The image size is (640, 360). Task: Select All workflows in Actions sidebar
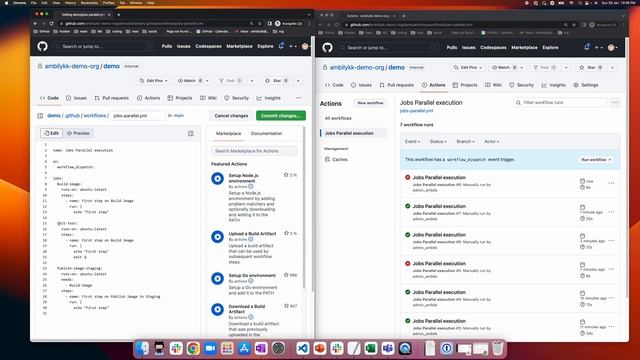[x=338, y=118]
